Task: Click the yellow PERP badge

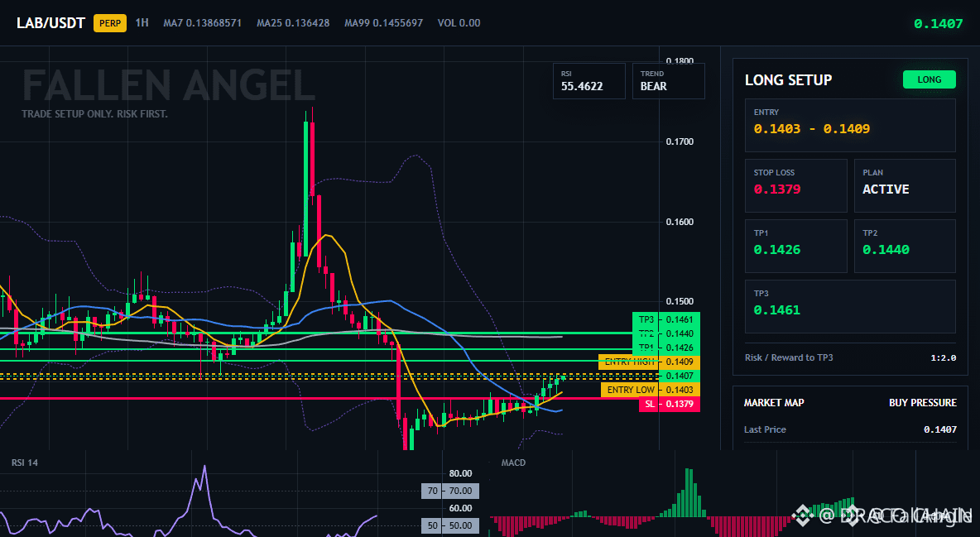Action: coord(110,23)
